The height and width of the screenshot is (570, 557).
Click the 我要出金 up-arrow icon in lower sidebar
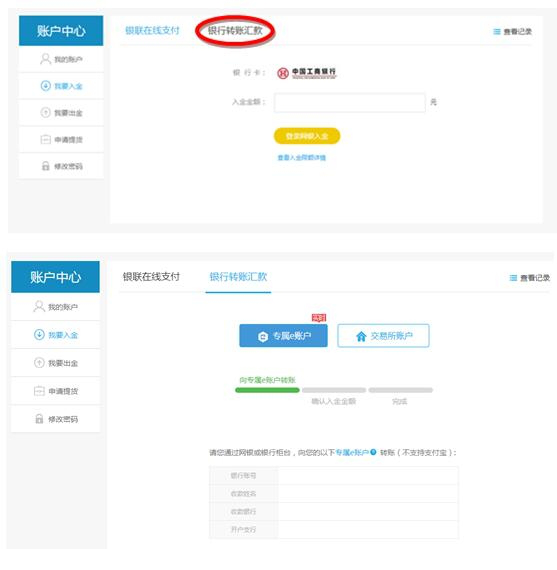(39, 363)
